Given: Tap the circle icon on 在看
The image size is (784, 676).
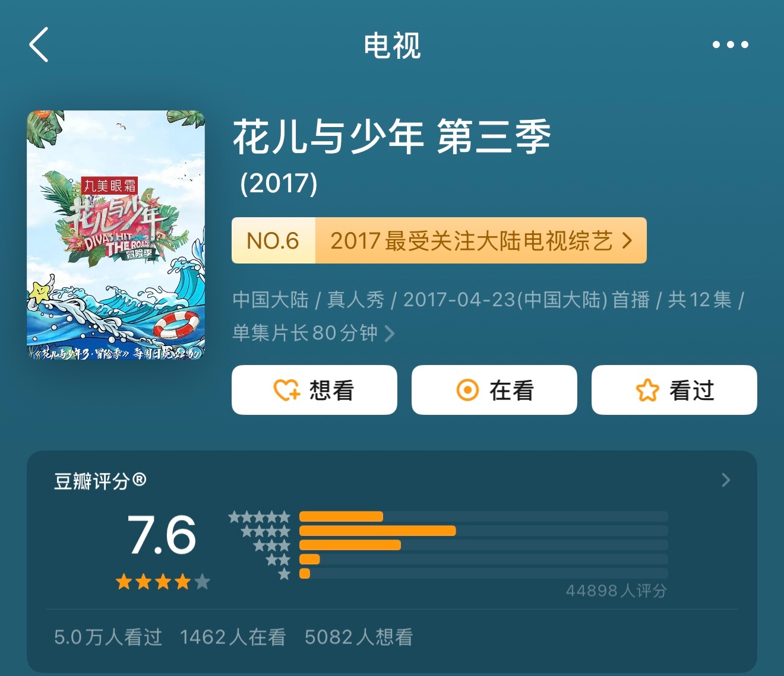Looking at the screenshot, I should click(467, 390).
